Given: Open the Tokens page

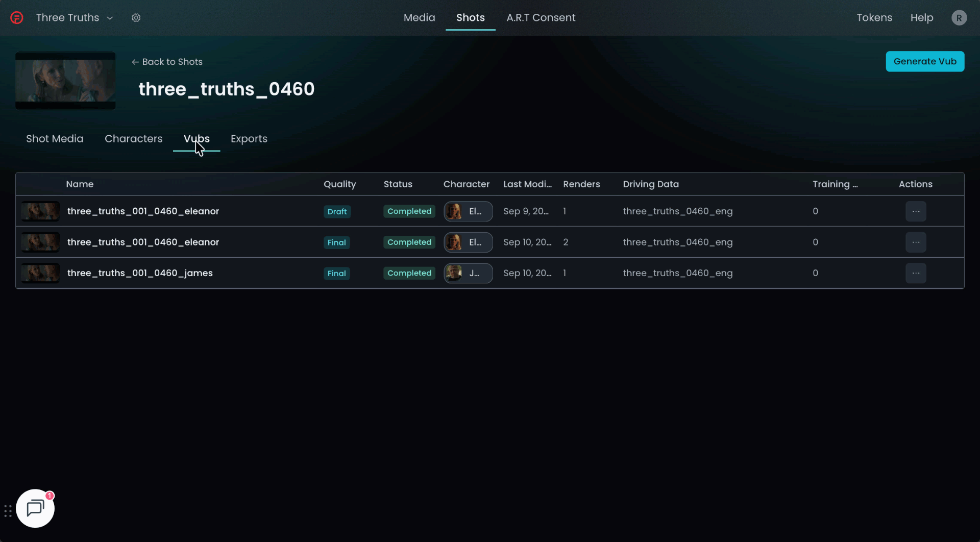Looking at the screenshot, I should tap(874, 18).
